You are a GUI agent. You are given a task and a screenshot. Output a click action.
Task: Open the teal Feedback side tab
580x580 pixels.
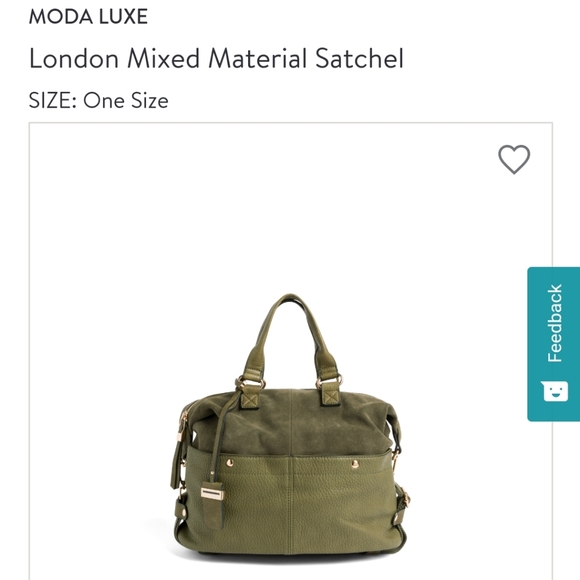point(553,344)
